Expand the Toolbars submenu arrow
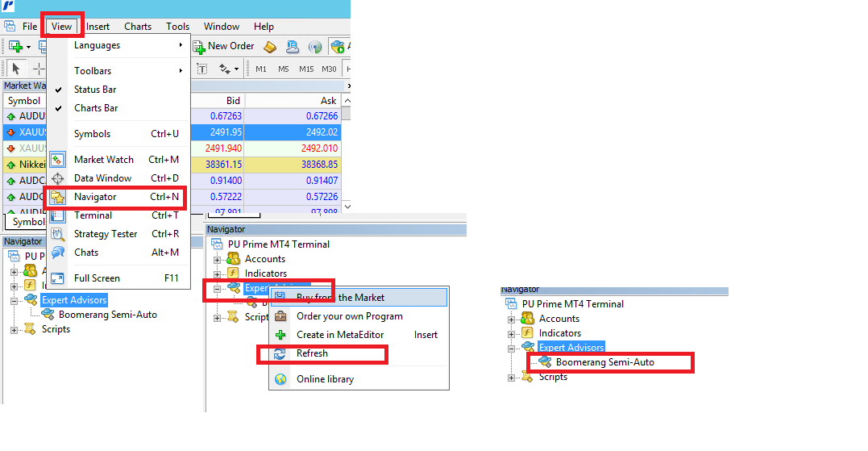868x451 pixels. 181,70
